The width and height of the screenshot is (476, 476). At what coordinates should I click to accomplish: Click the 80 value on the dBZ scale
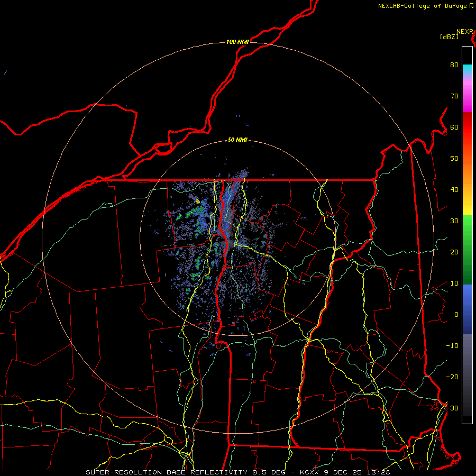click(454, 65)
